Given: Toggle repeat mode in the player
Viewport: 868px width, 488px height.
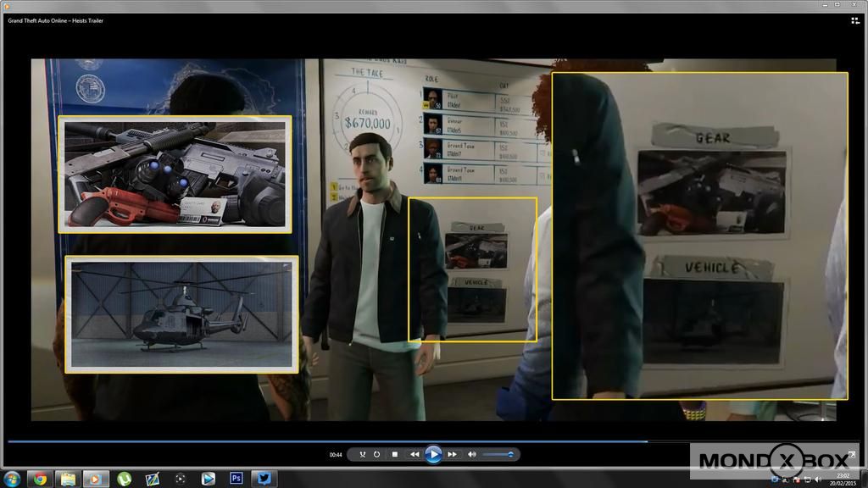Looking at the screenshot, I should tap(376, 455).
